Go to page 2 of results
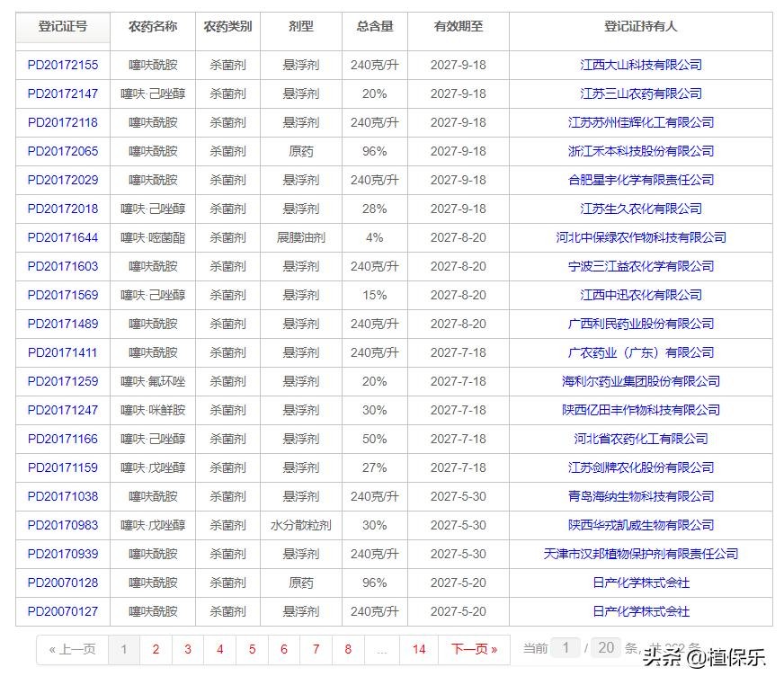Screen dimensions: 784x685 click(x=156, y=649)
